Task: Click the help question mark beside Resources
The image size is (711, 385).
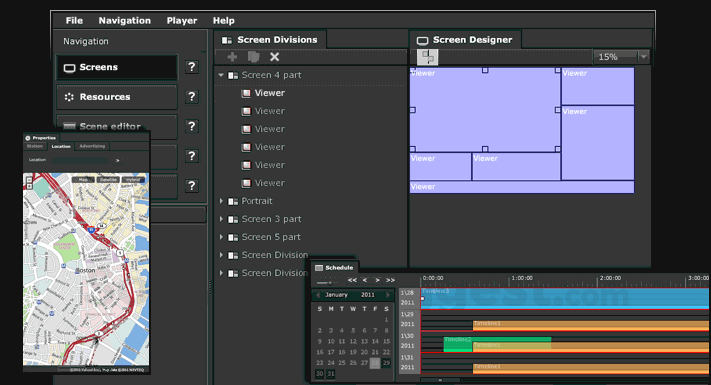Action: [x=192, y=97]
